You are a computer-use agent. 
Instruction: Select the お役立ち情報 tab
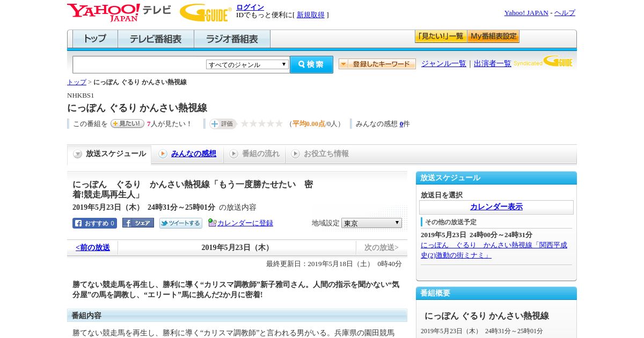click(326, 154)
